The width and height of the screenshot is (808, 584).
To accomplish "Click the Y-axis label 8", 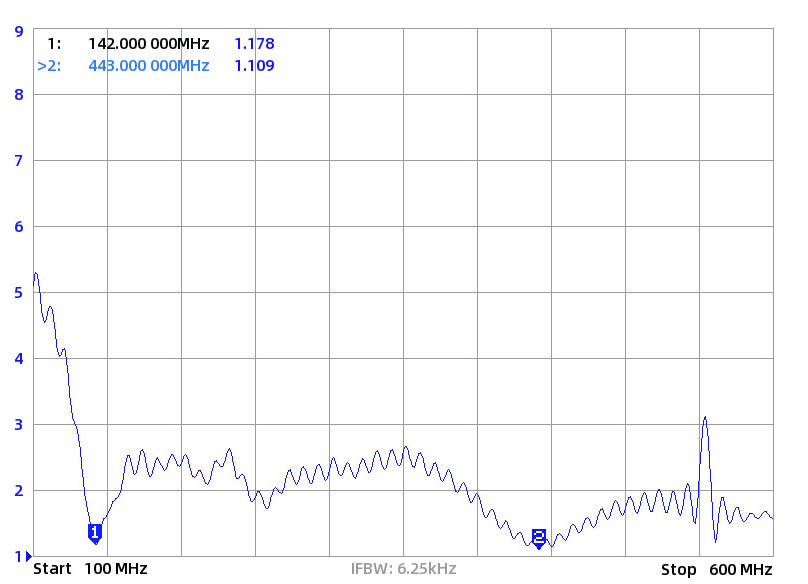I will point(19,95).
